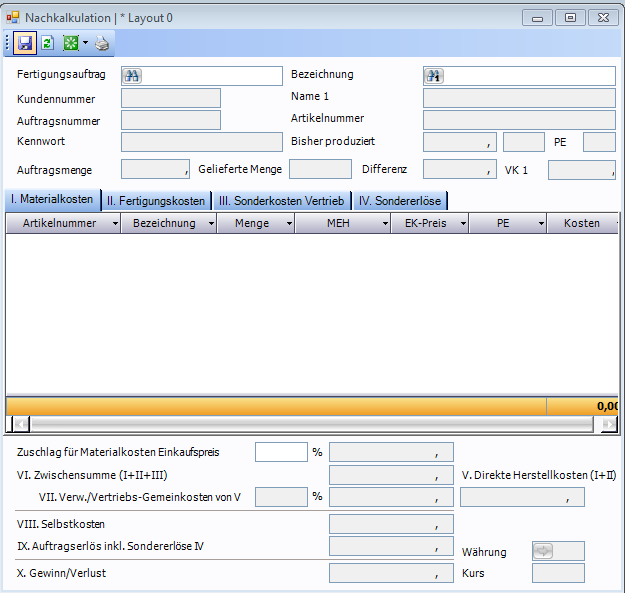Open the III. Sonderkosten Vertrieb tab

281,200
